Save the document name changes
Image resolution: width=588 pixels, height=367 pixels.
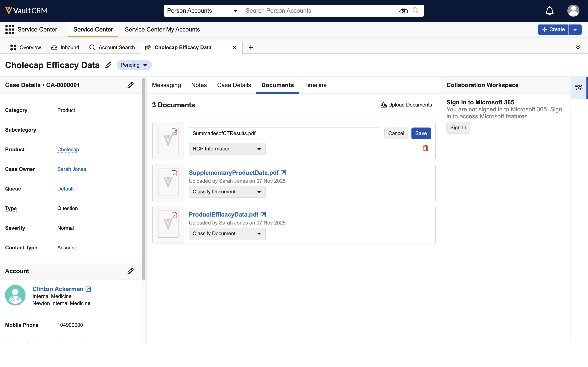click(421, 133)
